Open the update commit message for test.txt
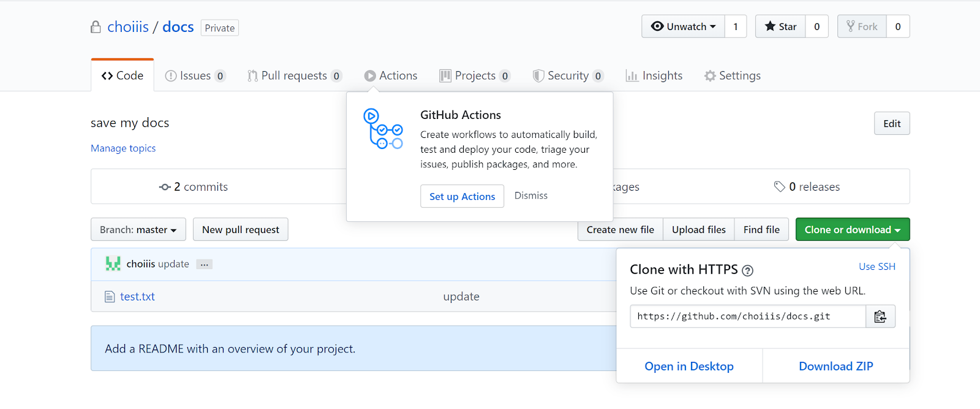980x409 pixels. tap(461, 297)
